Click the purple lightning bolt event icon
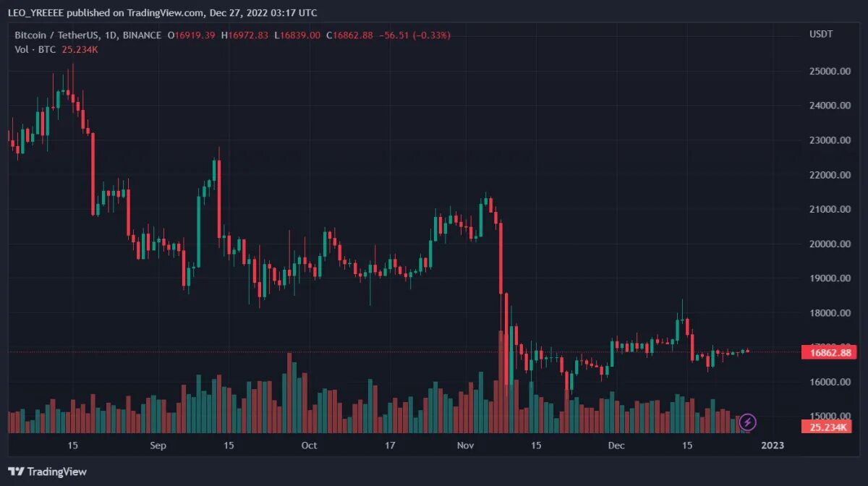868x486 pixels. point(748,421)
